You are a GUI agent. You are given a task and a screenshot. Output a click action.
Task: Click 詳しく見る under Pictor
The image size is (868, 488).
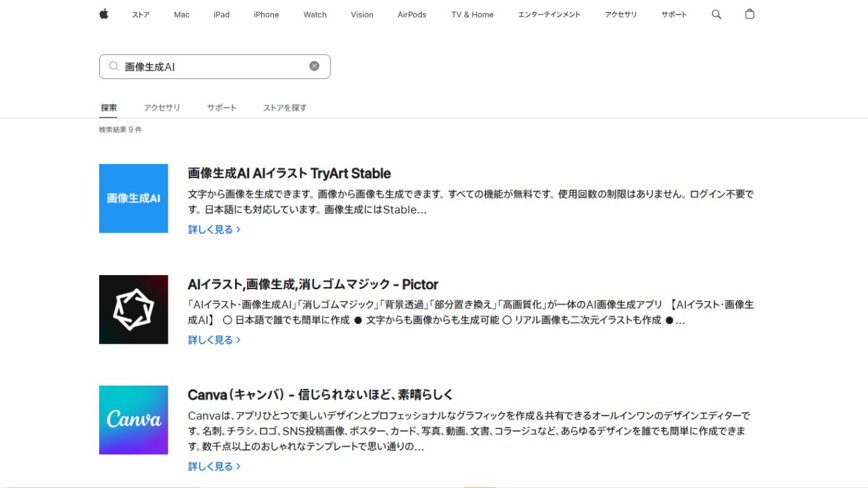(214, 340)
